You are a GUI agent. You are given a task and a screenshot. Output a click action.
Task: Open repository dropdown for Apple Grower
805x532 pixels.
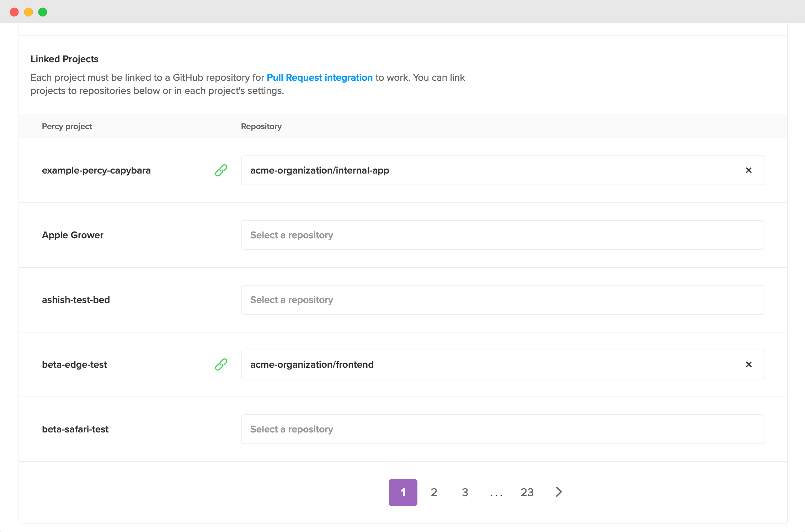tap(502, 235)
